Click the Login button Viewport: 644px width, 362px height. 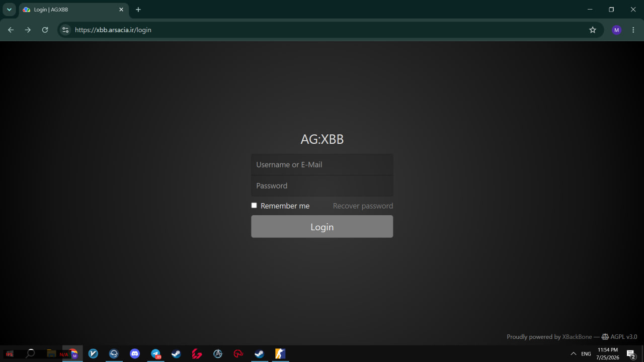tap(322, 227)
